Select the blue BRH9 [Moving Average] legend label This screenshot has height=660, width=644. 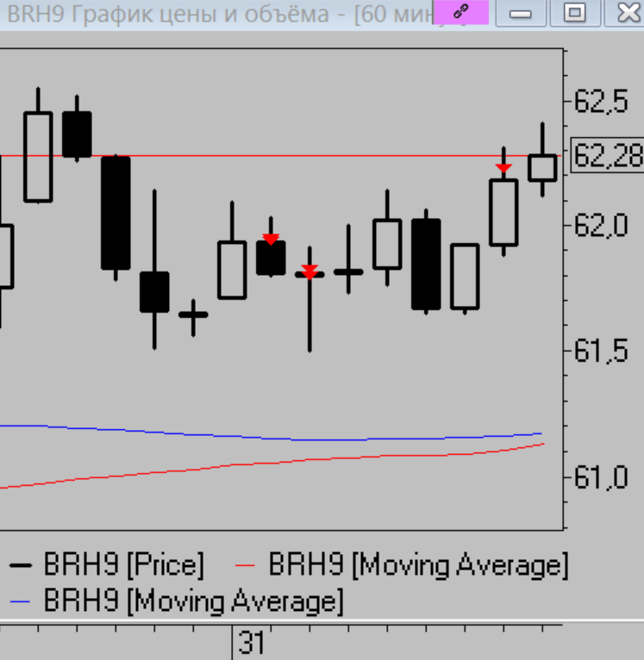pos(193,600)
